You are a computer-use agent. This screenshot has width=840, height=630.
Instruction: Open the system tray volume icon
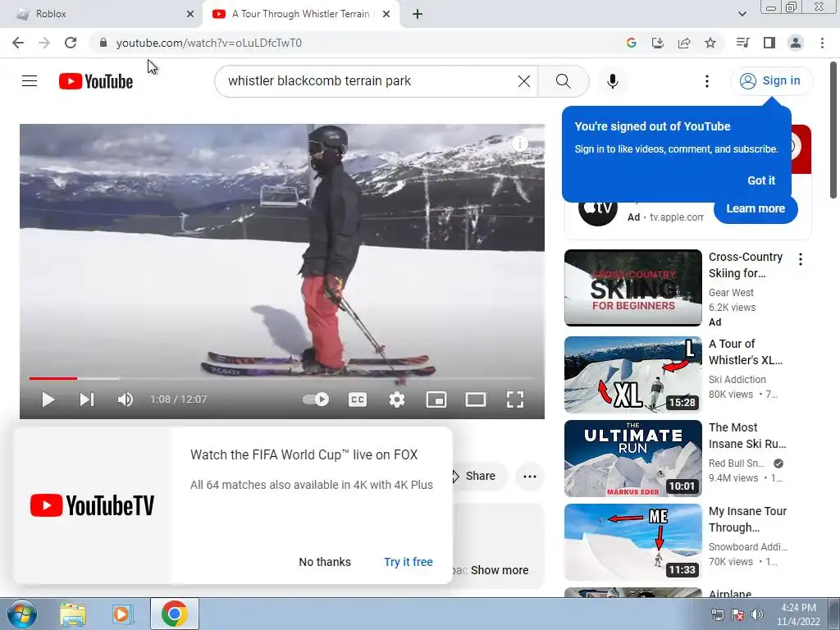(757, 614)
